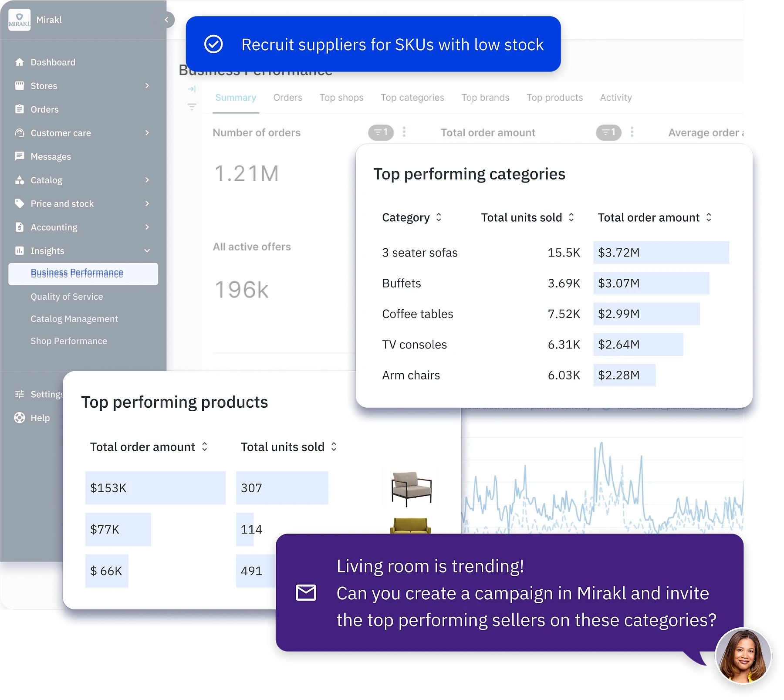Go to Catalog Management
784x700 pixels.
[x=74, y=319]
